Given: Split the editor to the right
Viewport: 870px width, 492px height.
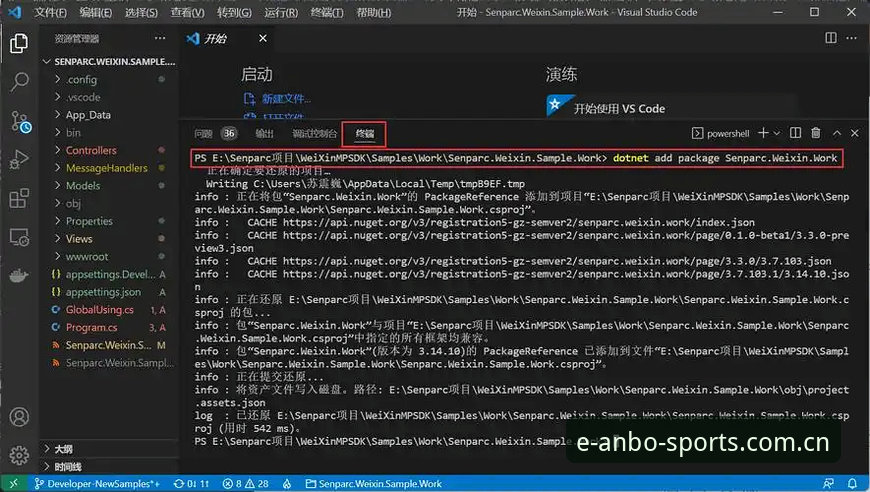Looking at the screenshot, I should 831,38.
